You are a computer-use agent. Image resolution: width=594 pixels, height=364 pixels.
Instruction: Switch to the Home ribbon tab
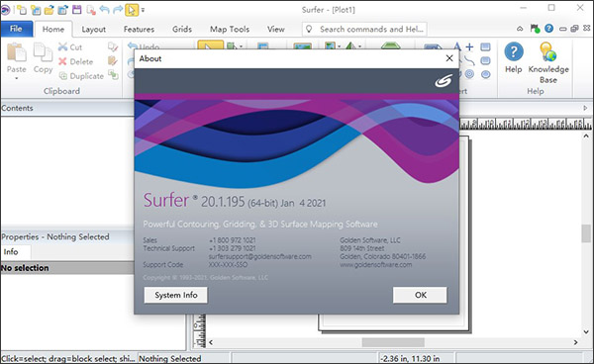point(53,29)
